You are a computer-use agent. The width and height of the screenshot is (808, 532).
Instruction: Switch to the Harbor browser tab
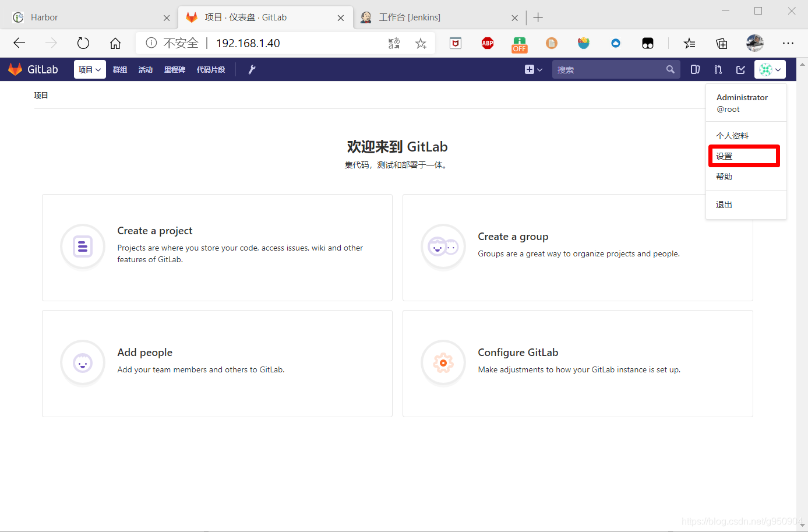(x=90, y=17)
